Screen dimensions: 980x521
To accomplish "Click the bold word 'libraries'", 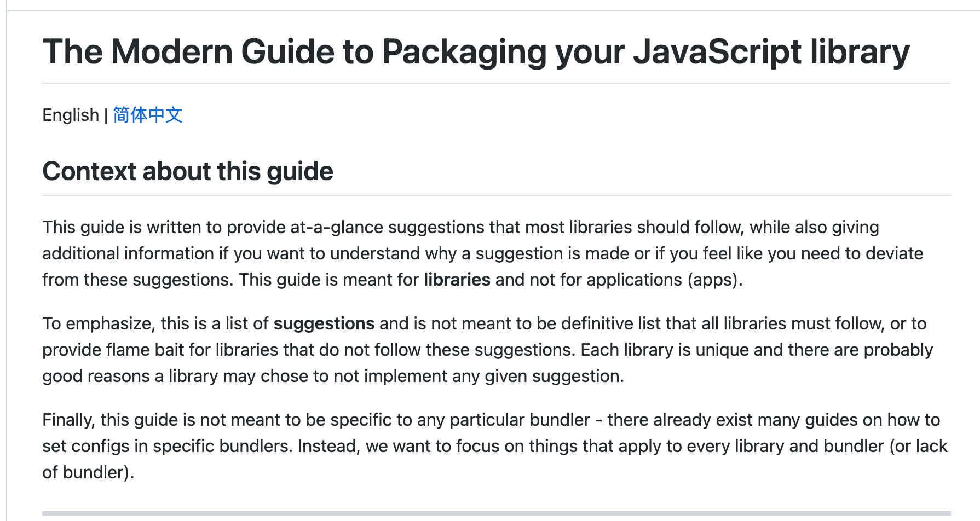I will click(457, 280).
